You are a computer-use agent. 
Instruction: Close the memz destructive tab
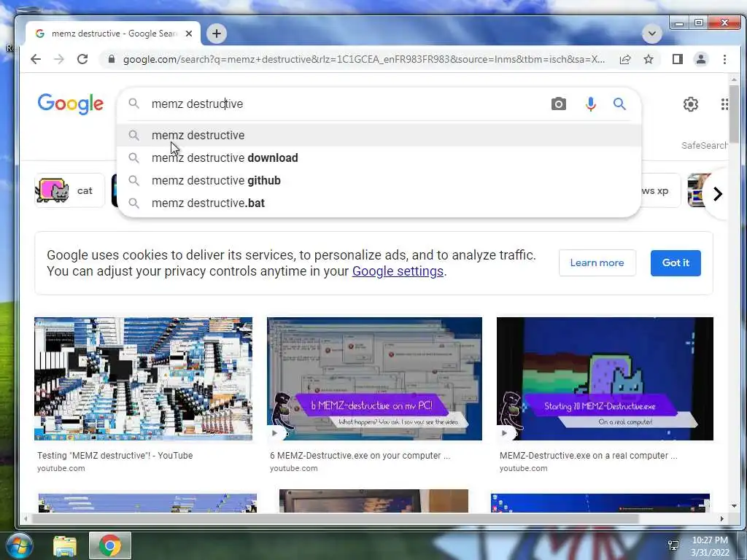click(x=189, y=34)
